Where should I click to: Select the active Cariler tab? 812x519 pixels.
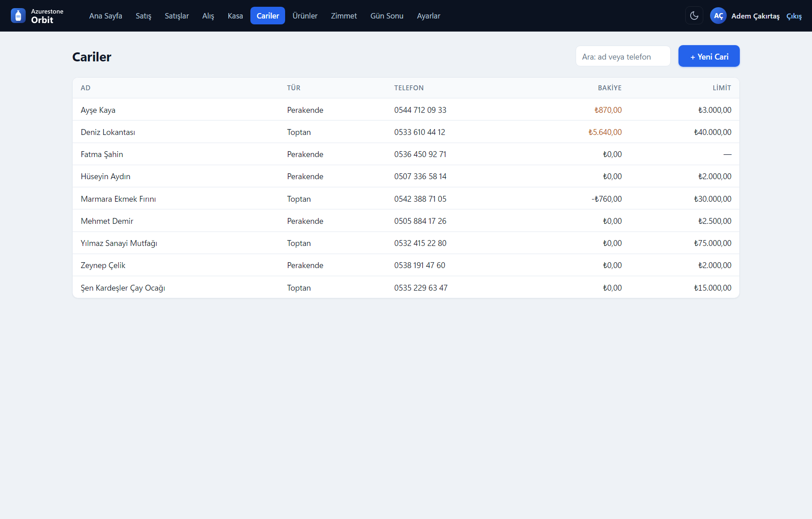click(268, 16)
